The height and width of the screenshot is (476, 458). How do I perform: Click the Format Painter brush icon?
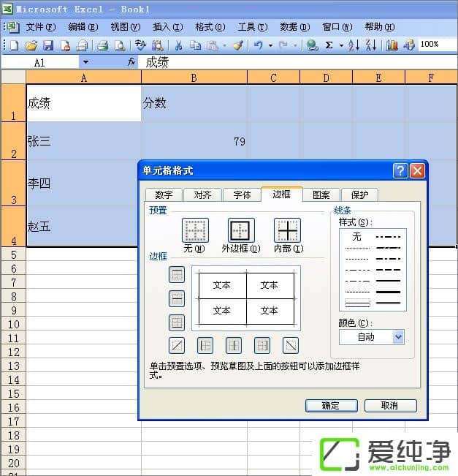(238, 45)
